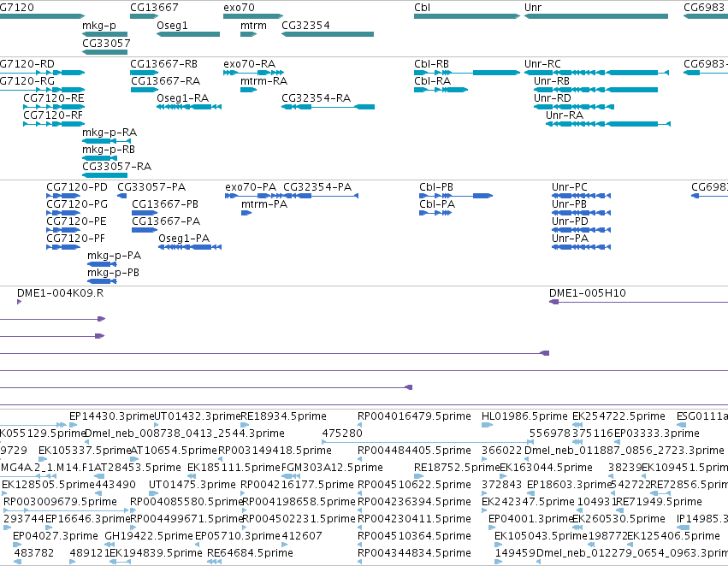
Task: Click the Cbl gene label
Action: (422, 8)
